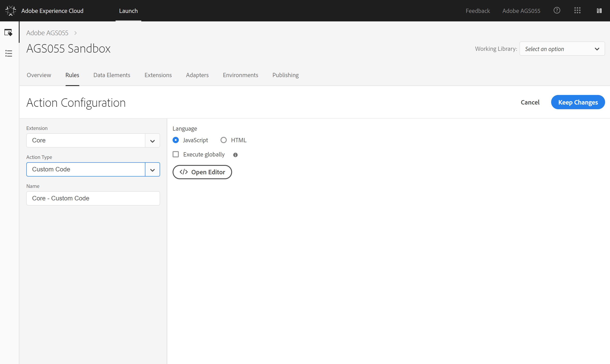Open the app switcher grid icon

click(577, 10)
